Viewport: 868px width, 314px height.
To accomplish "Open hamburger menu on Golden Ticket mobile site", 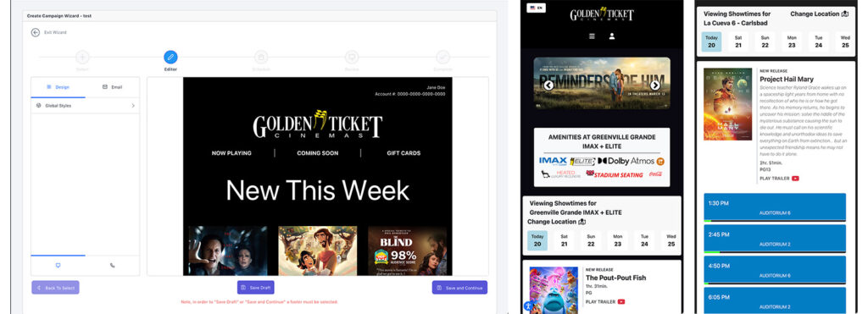I will [592, 36].
